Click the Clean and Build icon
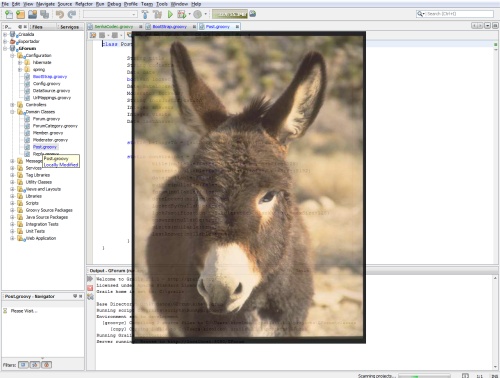 pos(157,14)
